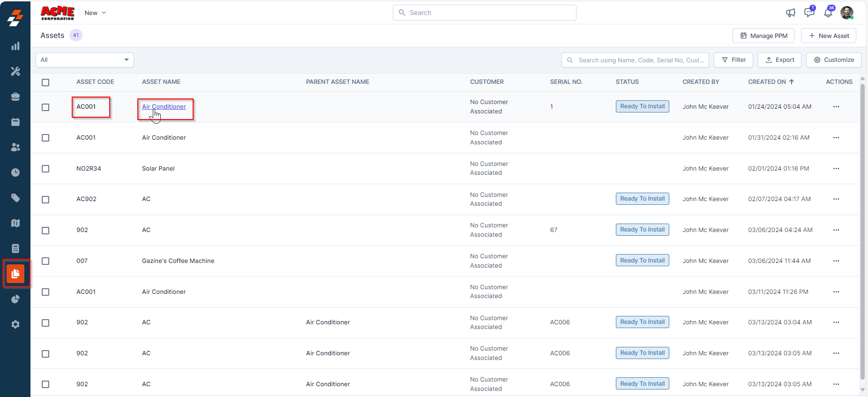Click the Asset Code column header
868x397 pixels.
pyautogui.click(x=95, y=82)
